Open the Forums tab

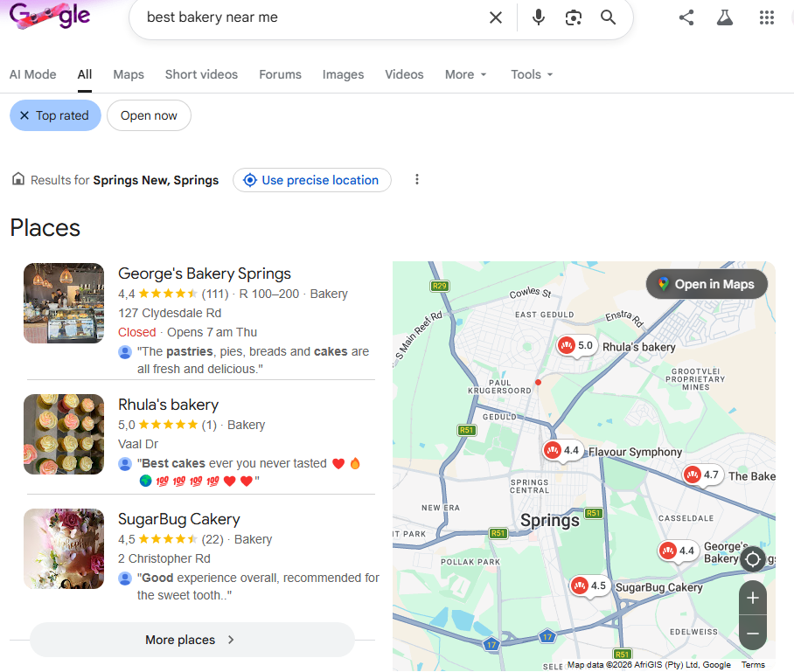pyautogui.click(x=280, y=74)
